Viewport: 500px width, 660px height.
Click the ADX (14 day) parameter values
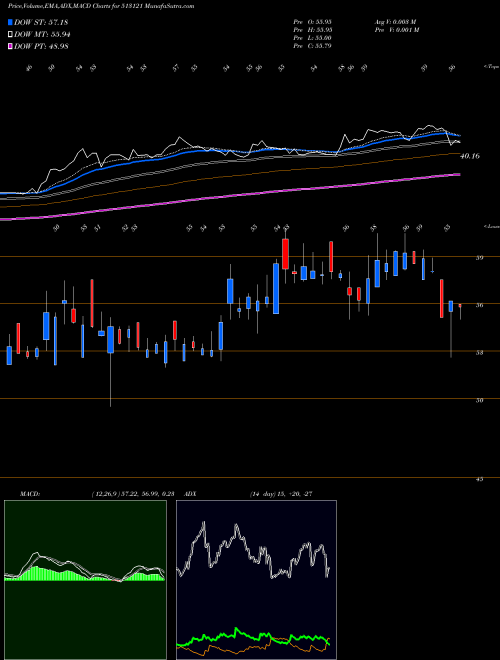(x=281, y=494)
